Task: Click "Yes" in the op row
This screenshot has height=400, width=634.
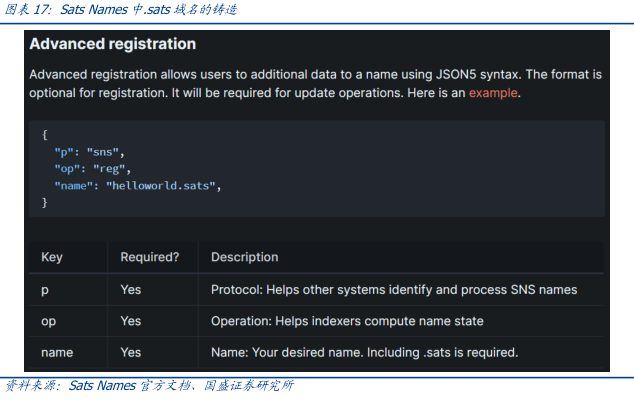Action: tap(131, 321)
